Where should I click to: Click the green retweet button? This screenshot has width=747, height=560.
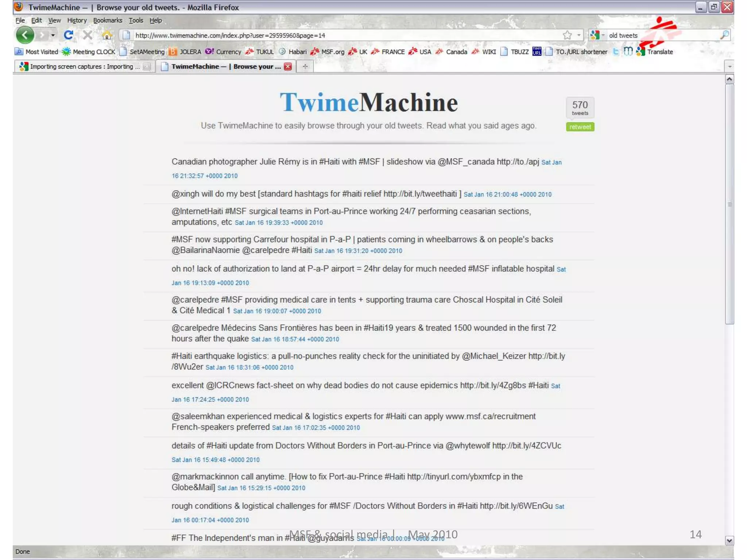point(580,127)
